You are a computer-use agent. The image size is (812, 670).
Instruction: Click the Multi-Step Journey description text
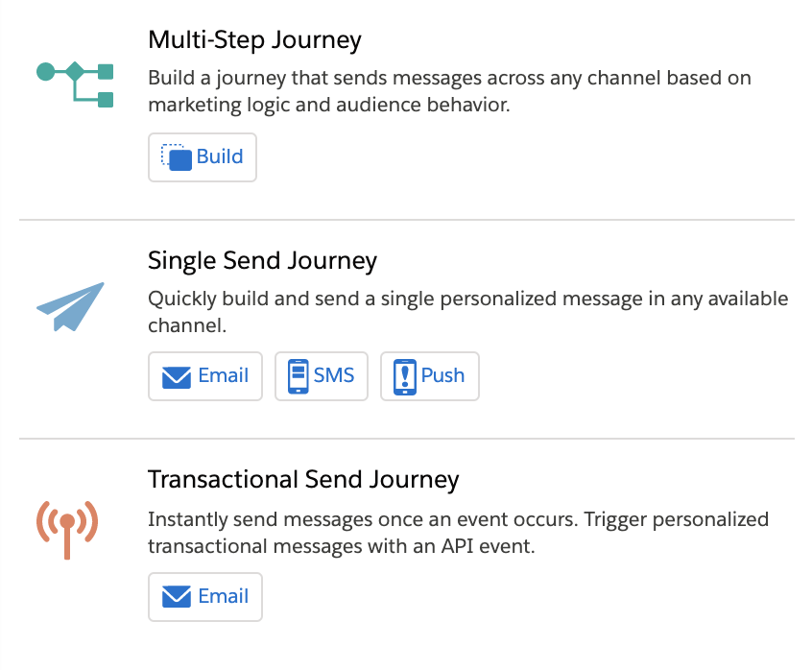tap(449, 91)
